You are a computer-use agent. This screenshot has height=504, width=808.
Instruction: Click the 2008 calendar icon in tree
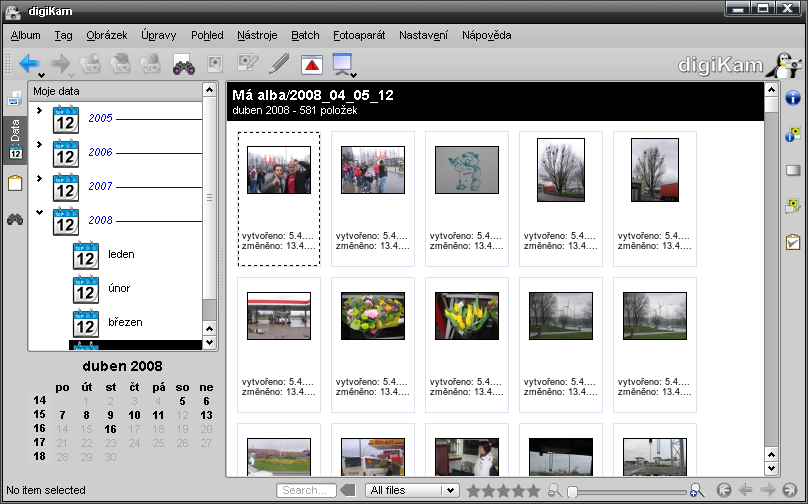click(x=66, y=221)
